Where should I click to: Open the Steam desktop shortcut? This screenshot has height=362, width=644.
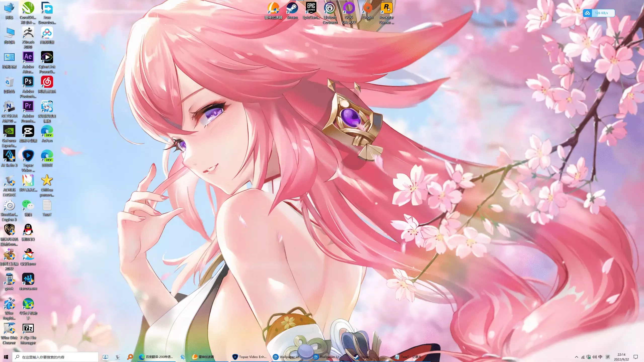(292, 11)
